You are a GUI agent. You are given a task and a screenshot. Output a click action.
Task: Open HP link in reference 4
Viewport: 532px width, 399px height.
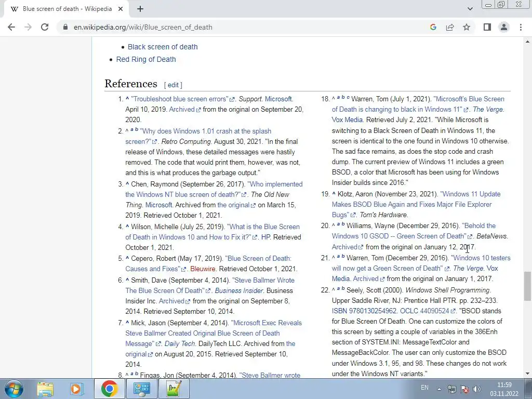(265, 237)
